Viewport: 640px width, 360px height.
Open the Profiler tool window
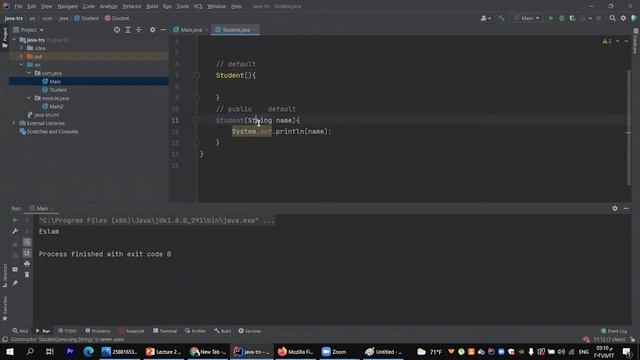point(196,331)
